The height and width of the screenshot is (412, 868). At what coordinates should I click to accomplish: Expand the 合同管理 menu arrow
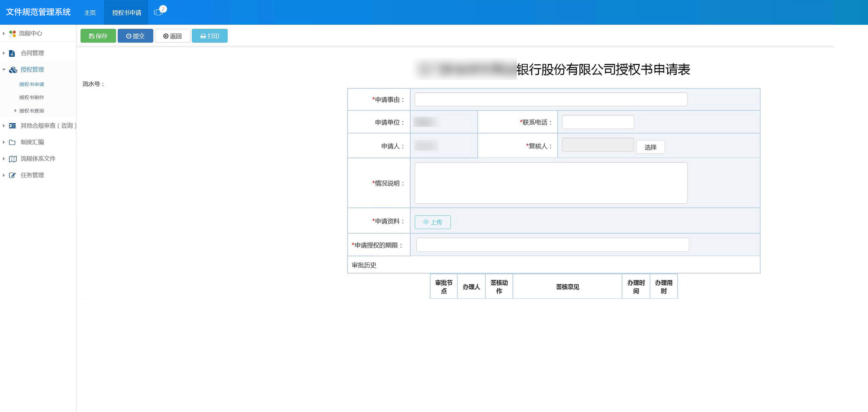coord(4,53)
